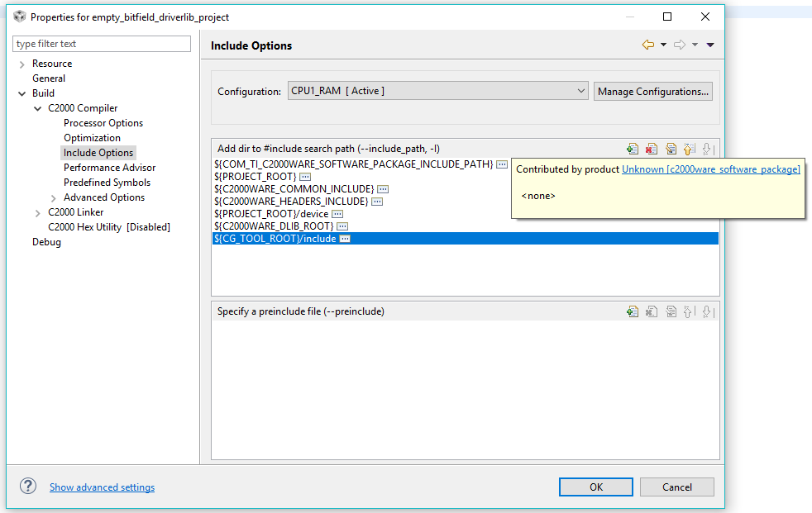Go forward to next properties page

[x=680, y=45]
